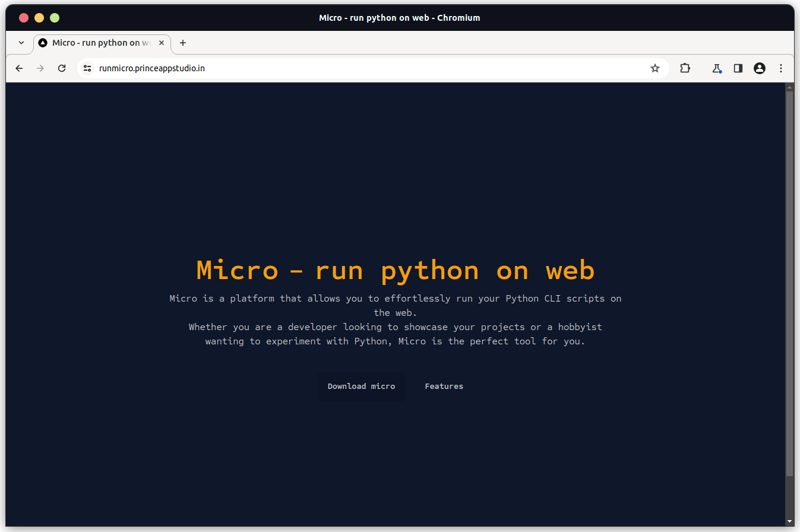Open the Chromium three-dot menu

tap(781, 68)
